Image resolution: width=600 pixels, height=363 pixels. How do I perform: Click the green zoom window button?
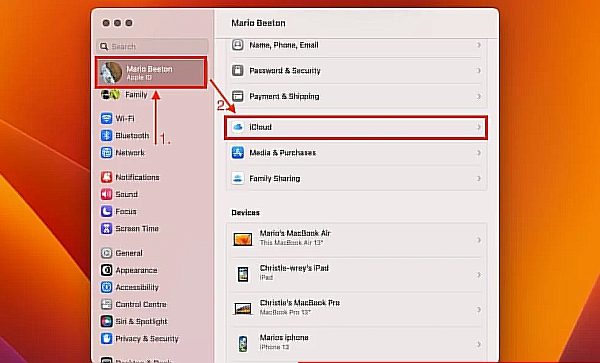129,23
